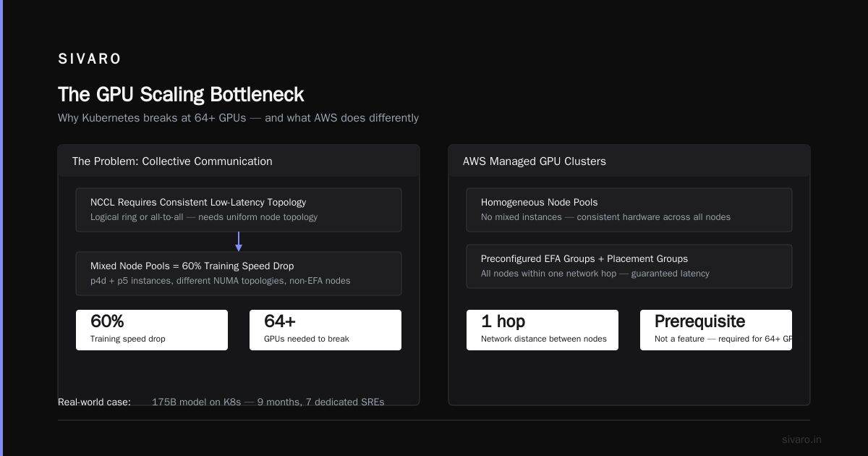
Task: Click the "Prerequisite" stat heading
Action: [699, 321]
